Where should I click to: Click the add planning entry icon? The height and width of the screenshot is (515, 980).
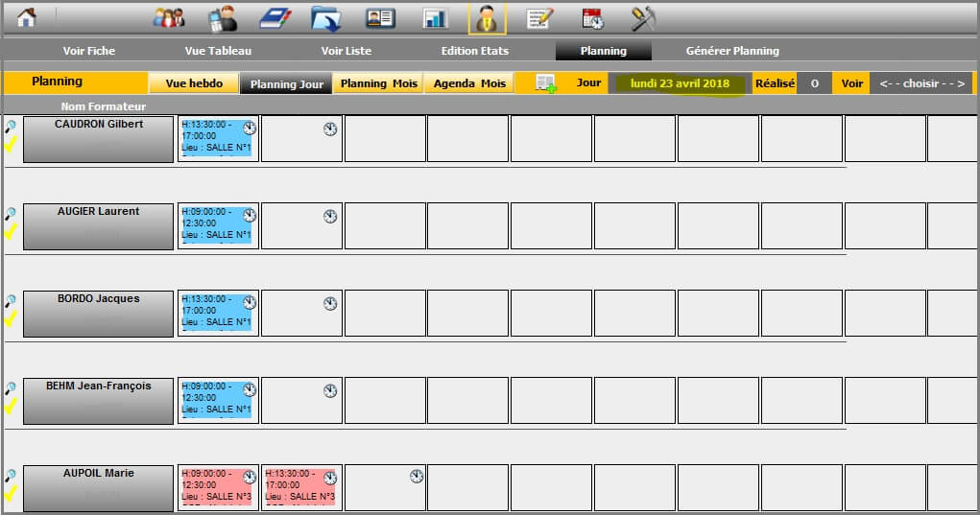coord(545,83)
